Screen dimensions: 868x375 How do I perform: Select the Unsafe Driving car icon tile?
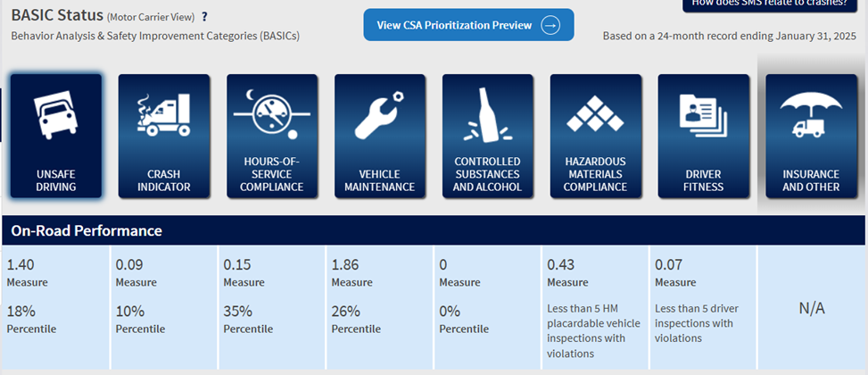[56, 135]
